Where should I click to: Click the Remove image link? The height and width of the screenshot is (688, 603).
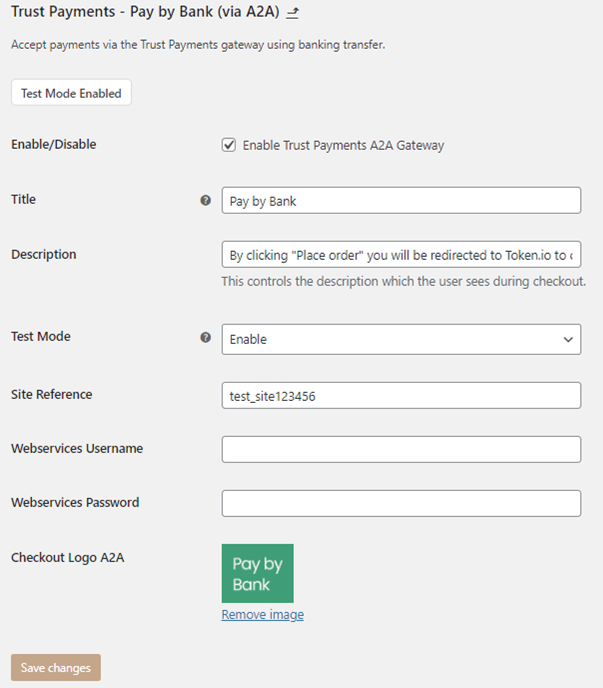point(262,615)
